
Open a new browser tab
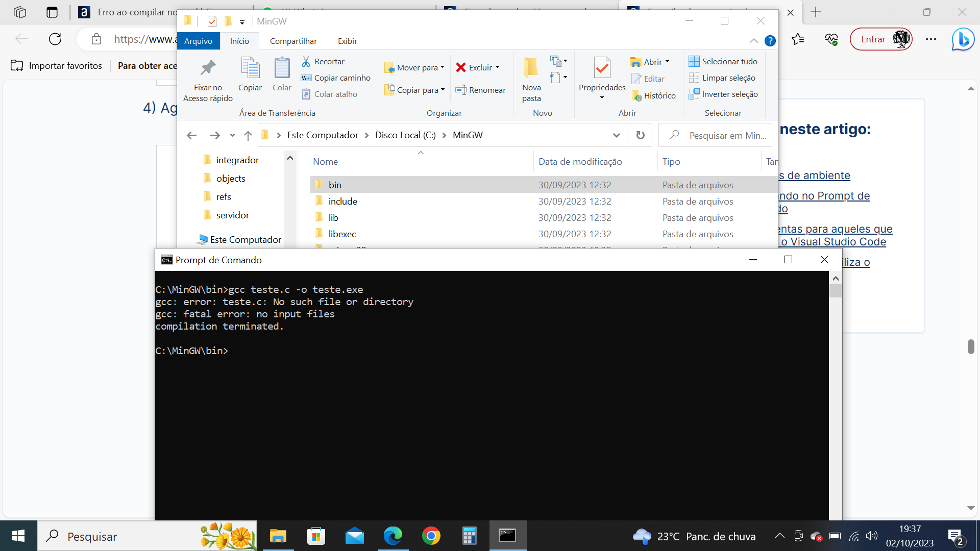pos(816,12)
